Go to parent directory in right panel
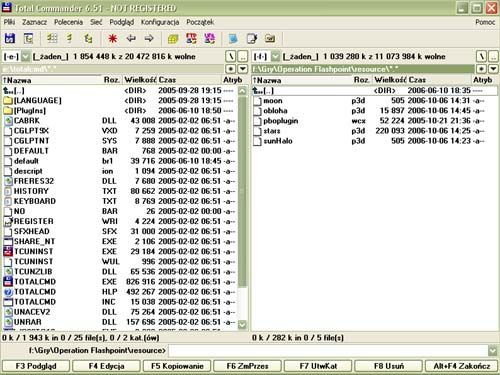Viewport: 500px width, 375px height. (493, 56)
